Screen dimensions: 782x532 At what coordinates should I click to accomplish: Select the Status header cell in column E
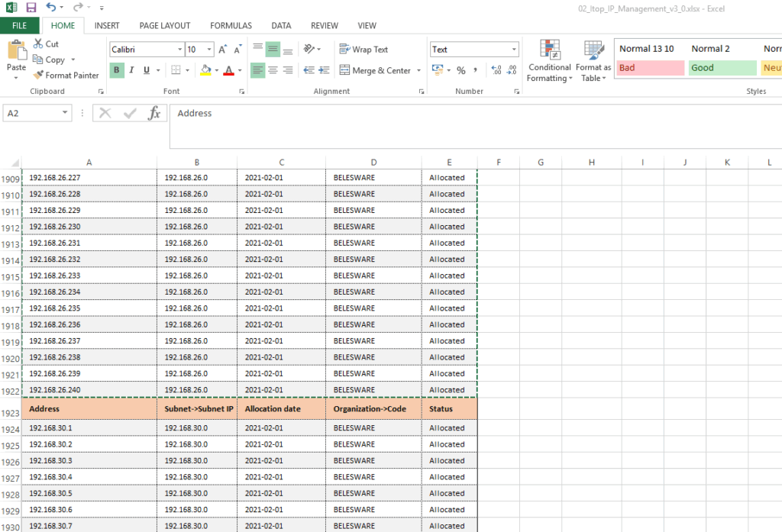pos(449,409)
